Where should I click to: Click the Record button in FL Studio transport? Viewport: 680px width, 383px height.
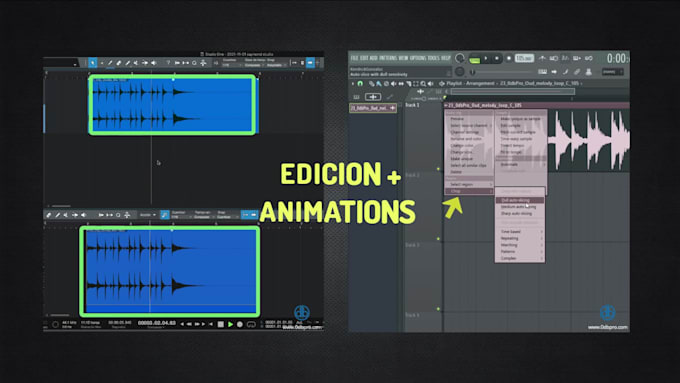508,58
